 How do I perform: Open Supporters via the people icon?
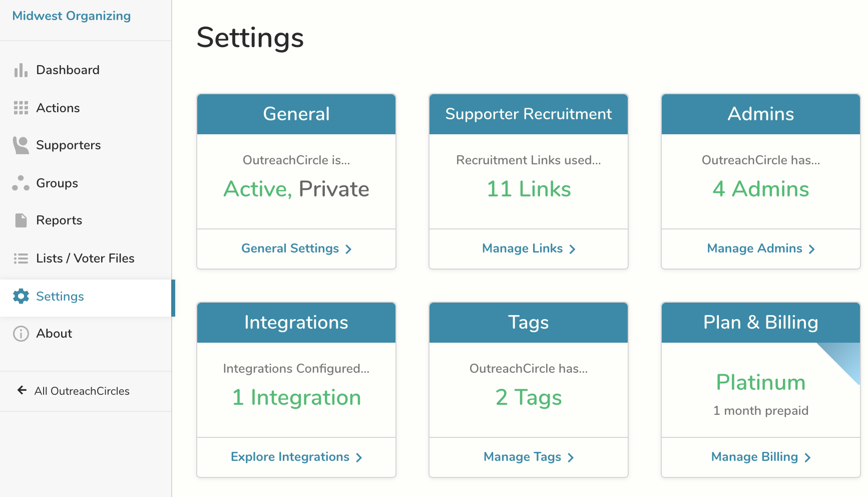[x=21, y=145]
